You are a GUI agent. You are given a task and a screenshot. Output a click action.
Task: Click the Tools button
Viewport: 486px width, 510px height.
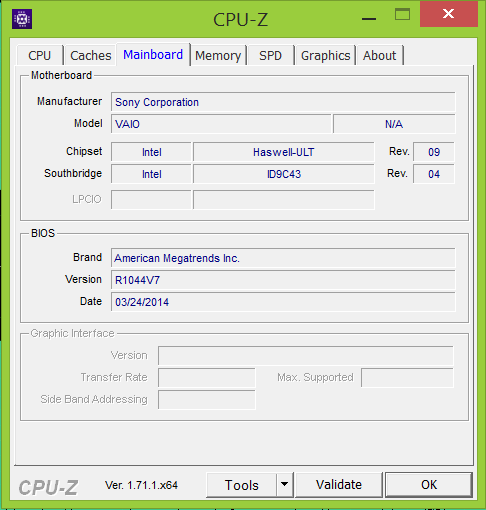[x=242, y=485]
